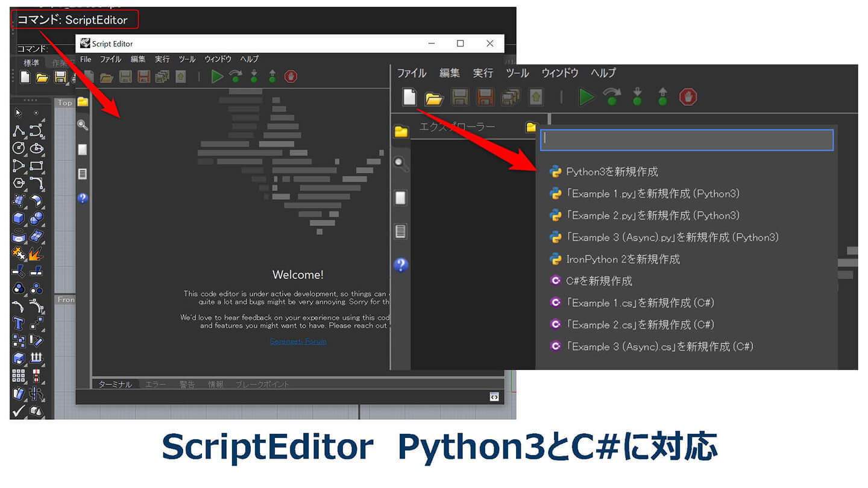This screenshot has width=868, height=488.
Task: Click red Stop hand icon in enlarged inset
Action: click(688, 97)
